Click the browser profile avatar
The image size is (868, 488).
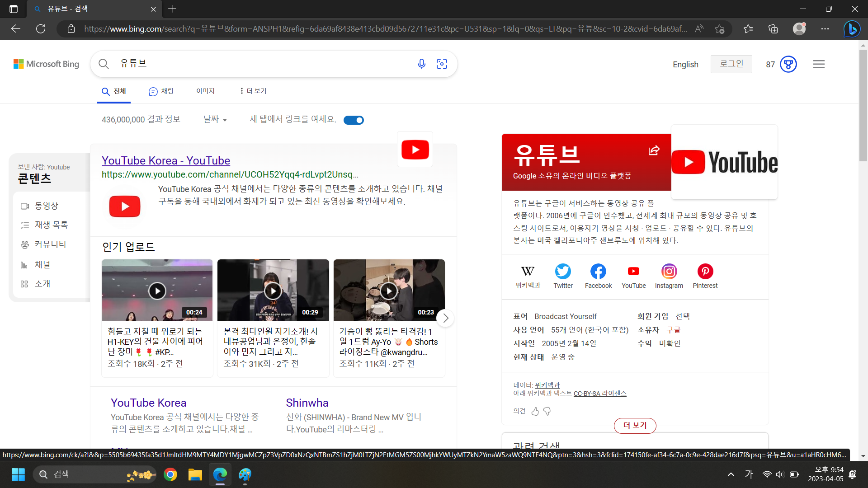point(799,29)
